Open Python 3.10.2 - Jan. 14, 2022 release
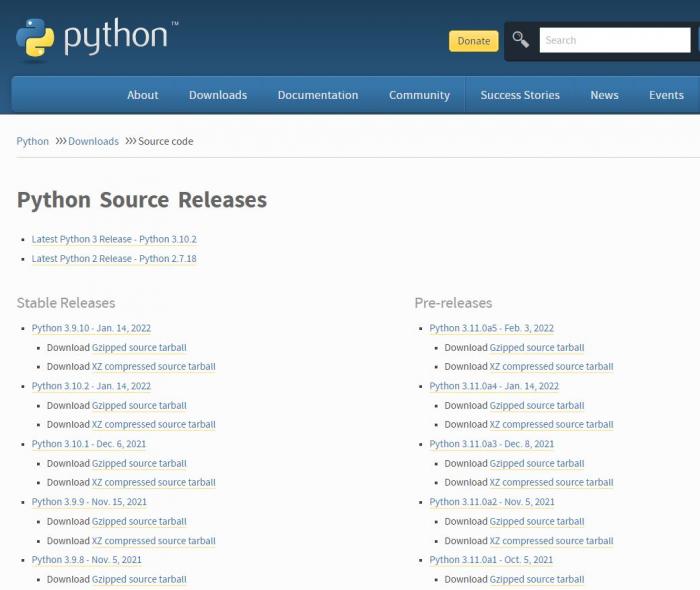The width and height of the screenshot is (700, 590). click(91, 386)
